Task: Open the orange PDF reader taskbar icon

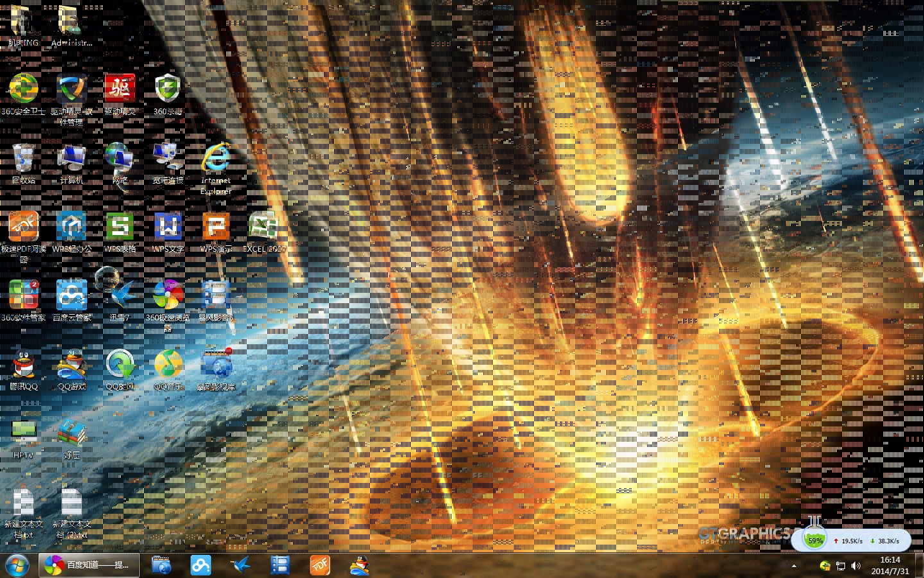Action: point(320,565)
